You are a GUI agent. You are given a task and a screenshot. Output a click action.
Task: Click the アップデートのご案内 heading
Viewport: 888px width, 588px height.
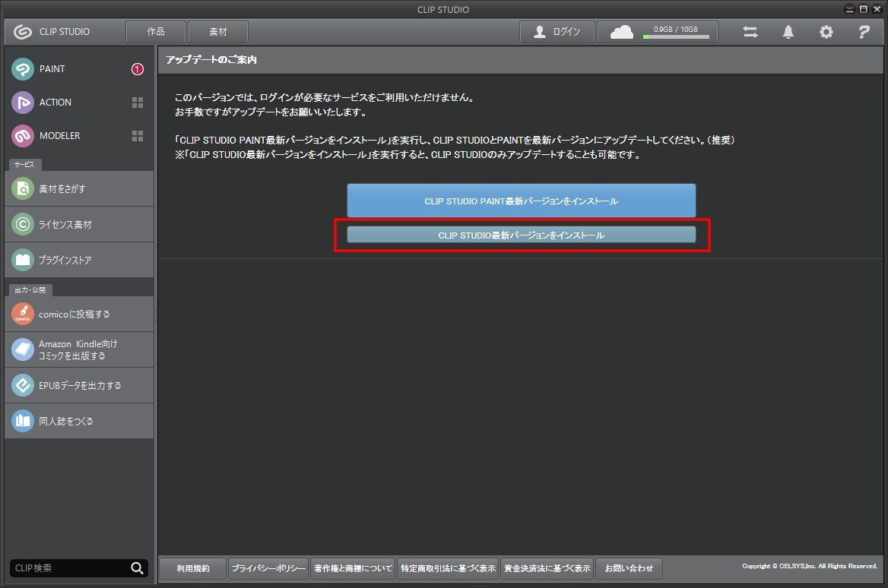tap(211, 59)
